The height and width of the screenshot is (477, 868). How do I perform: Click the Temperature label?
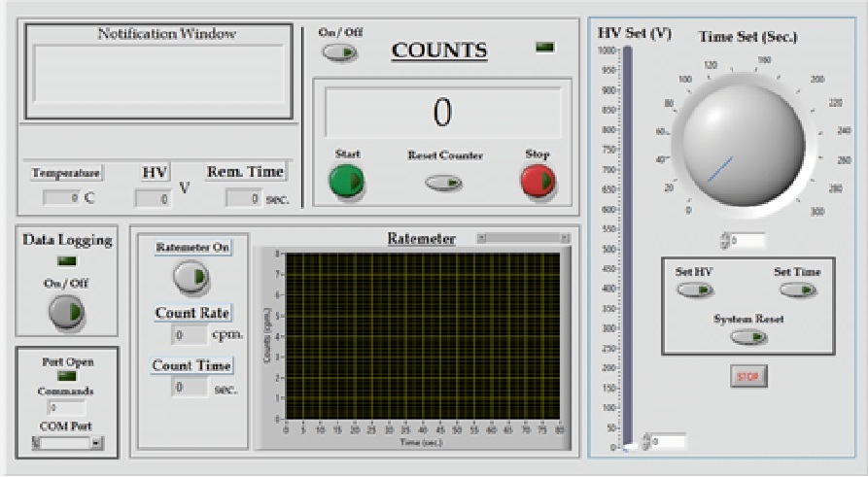click(x=66, y=173)
